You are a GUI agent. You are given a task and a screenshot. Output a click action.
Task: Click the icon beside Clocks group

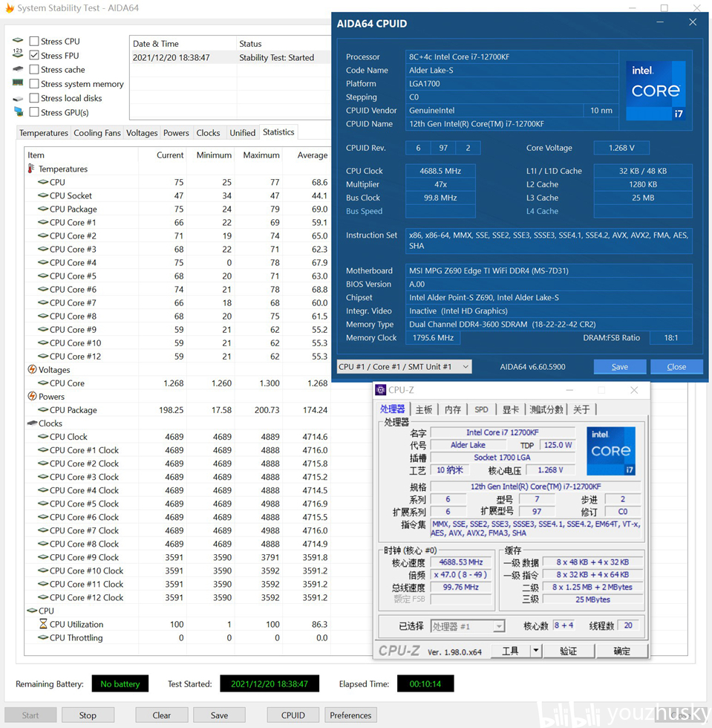click(x=32, y=423)
